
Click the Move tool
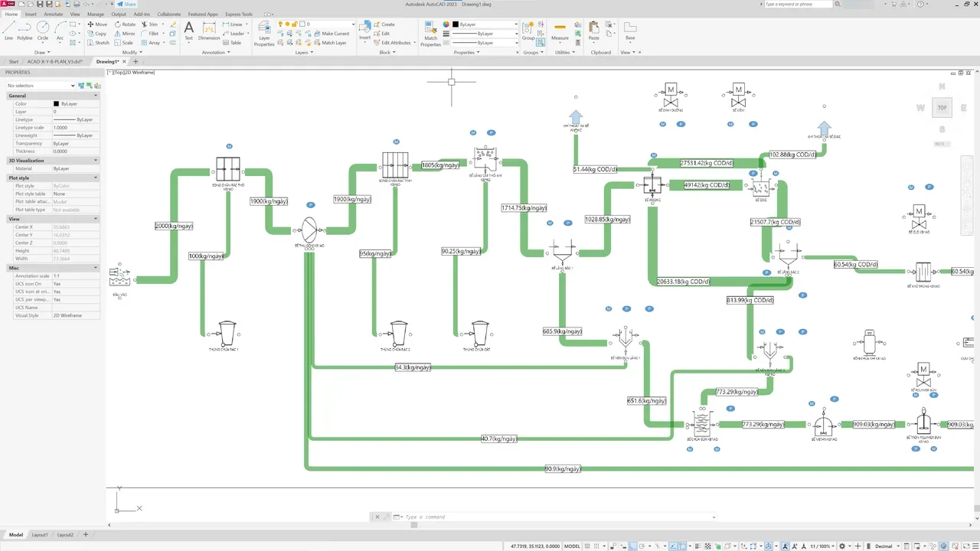pyautogui.click(x=97, y=24)
